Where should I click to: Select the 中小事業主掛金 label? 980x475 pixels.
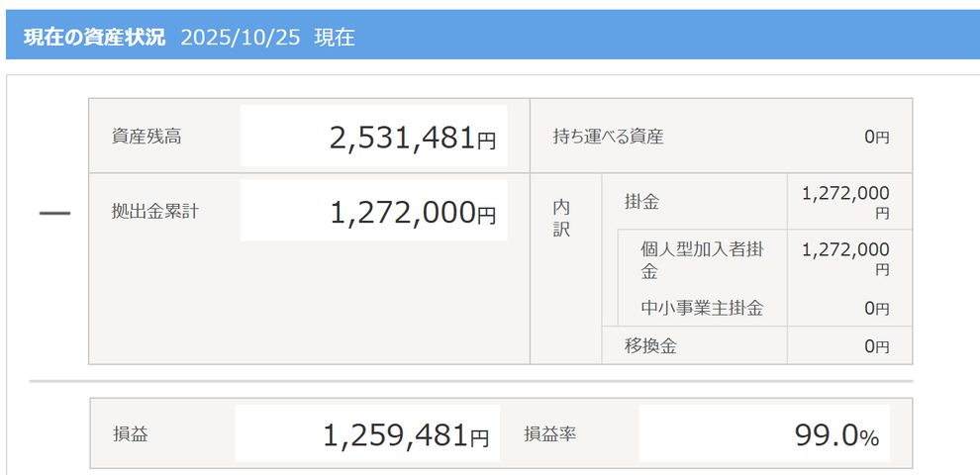[701, 309]
